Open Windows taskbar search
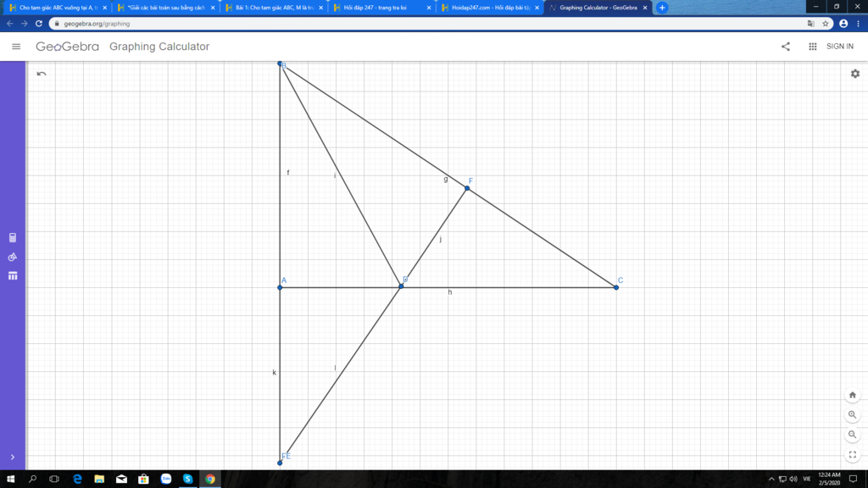The width and height of the screenshot is (868, 488). pos(33,480)
